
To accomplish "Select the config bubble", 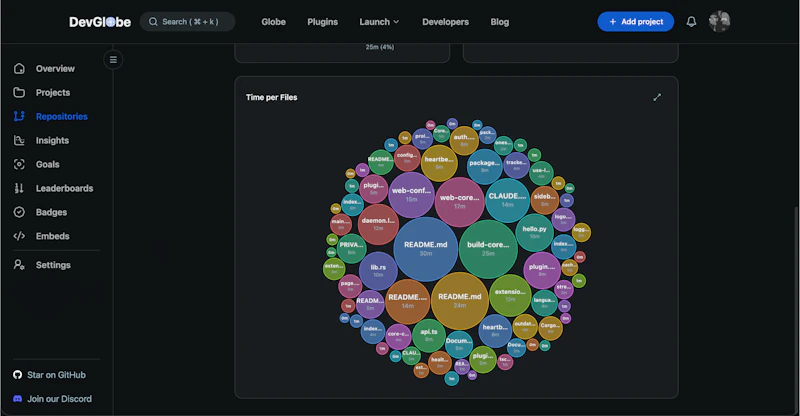I will (x=407, y=158).
